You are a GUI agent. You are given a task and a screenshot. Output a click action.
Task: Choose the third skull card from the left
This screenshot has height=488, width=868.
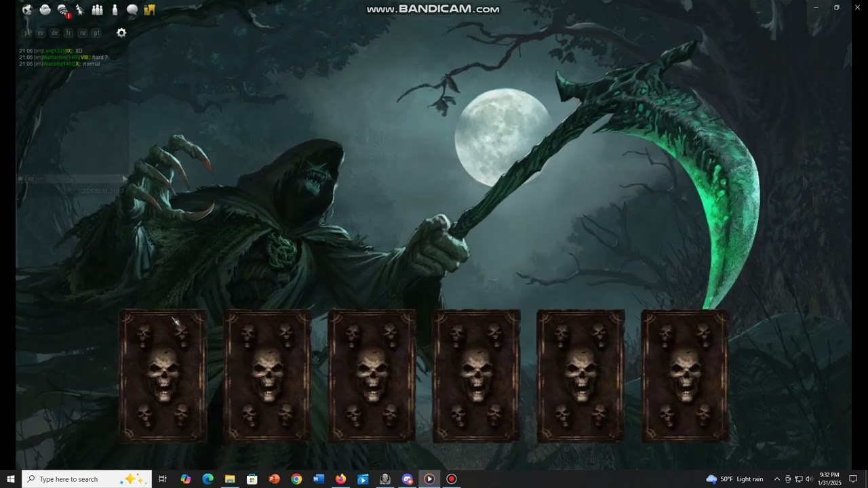pos(372,375)
